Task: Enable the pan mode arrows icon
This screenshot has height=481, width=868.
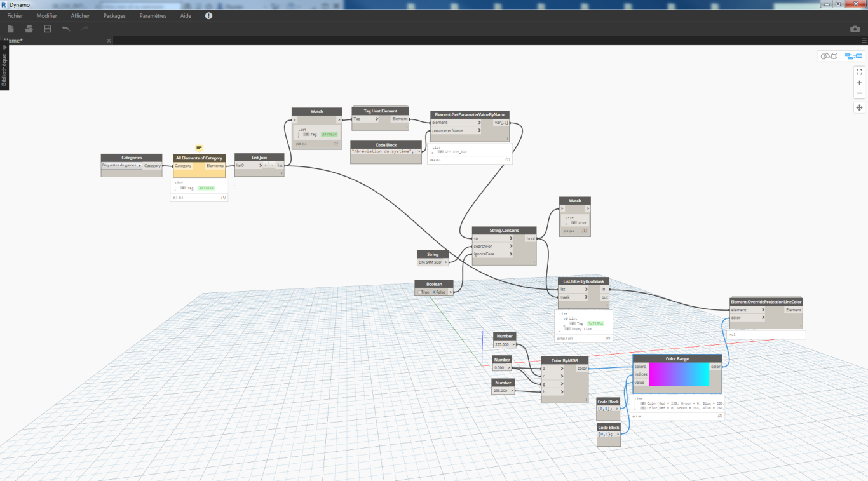Action: [x=859, y=107]
